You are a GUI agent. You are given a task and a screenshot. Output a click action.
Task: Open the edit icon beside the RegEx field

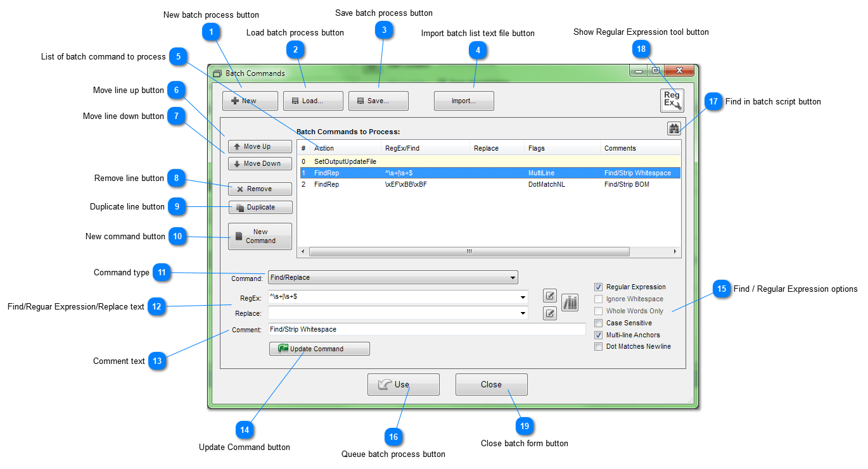[x=550, y=296]
